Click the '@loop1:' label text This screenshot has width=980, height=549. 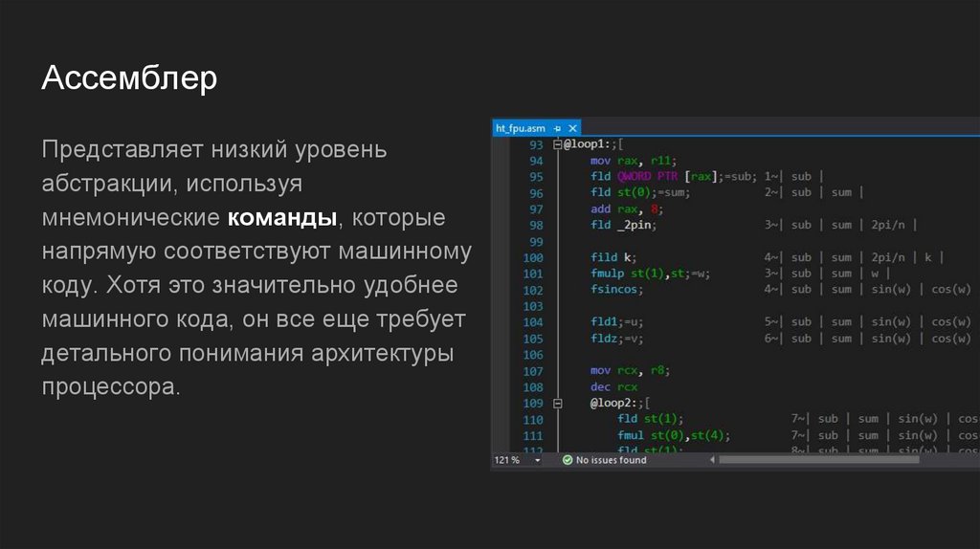point(587,144)
